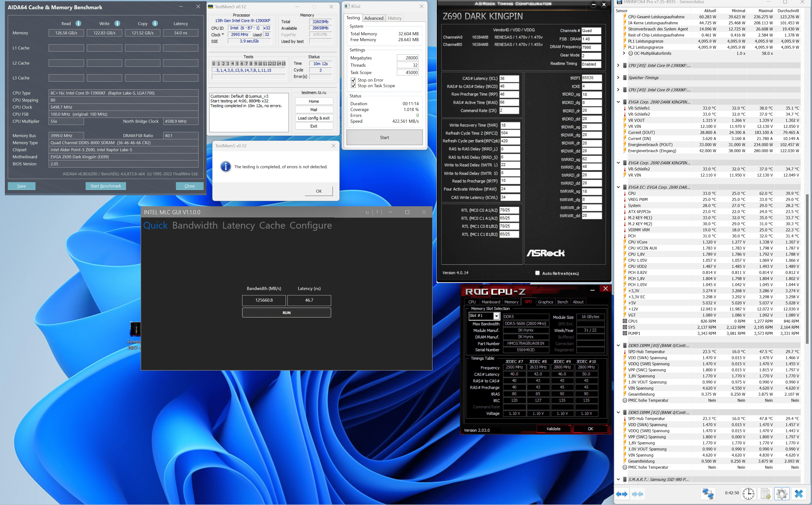Open the Bench tab in ROG CPU-Z
The height and width of the screenshot is (505, 812).
[x=563, y=302]
